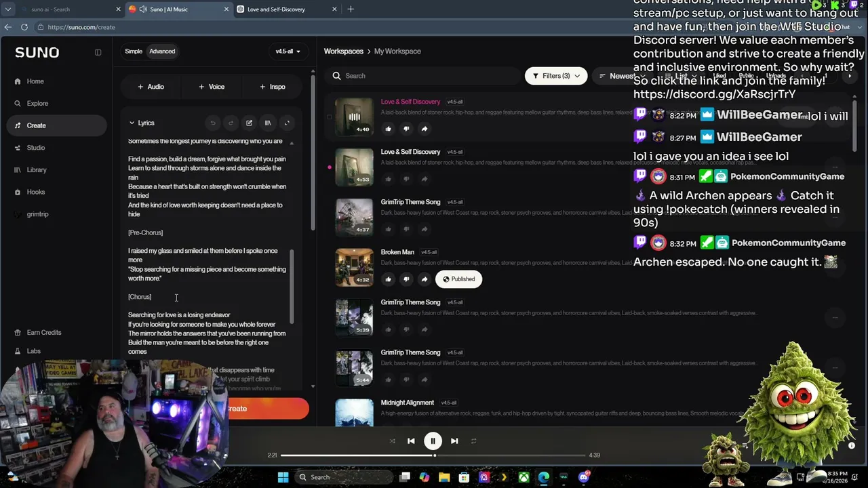The height and width of the screenshot is (488, 868).
Task: Share the first Love & Self Discovery song
Action: [425, 129]
